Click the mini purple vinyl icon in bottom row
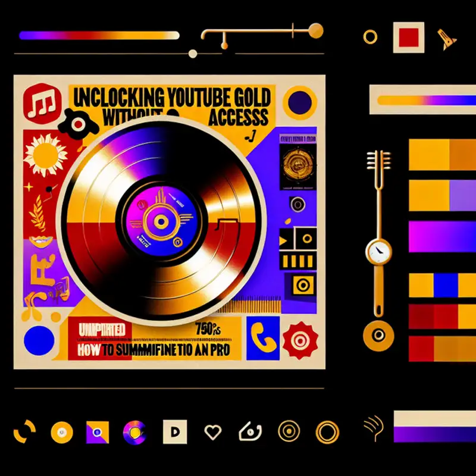This screenshot has height=476, width=476. coord(135,433)
